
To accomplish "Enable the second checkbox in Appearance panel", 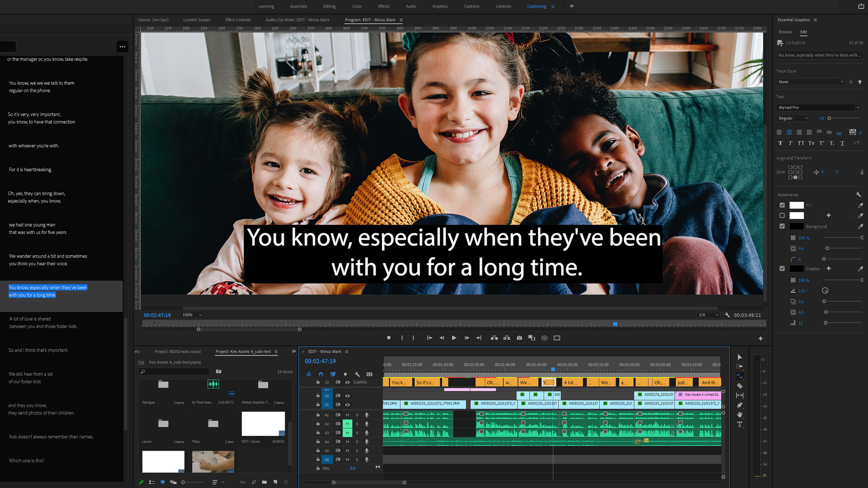I will (x=782, y=216).
